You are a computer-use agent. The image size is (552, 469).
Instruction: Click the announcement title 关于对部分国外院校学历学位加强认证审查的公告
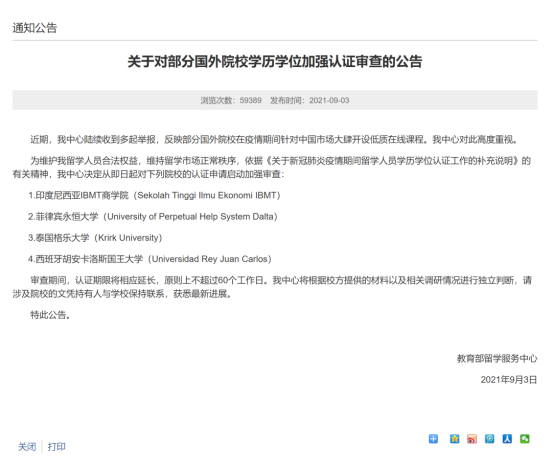pyautogui.click(x=275, y=62)
